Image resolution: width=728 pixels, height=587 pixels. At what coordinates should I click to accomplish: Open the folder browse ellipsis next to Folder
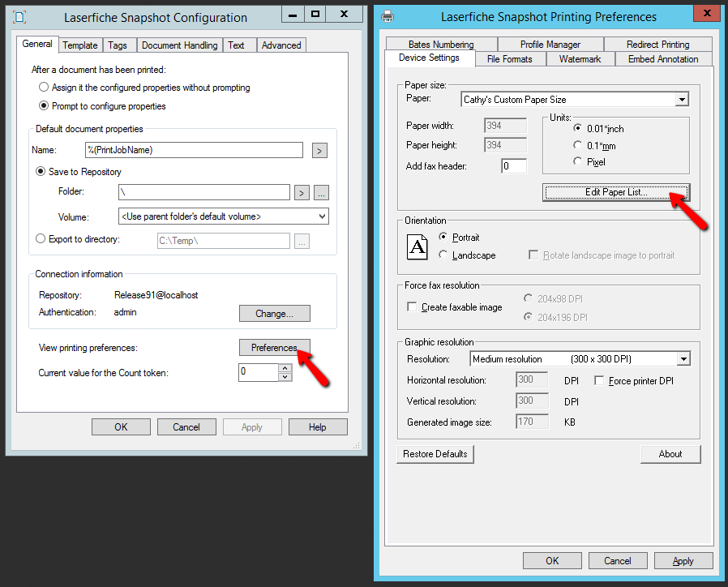click(320, 192)
